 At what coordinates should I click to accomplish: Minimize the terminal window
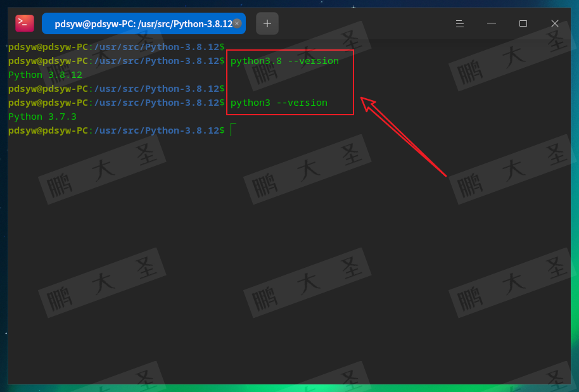click(x=491, y=23)
